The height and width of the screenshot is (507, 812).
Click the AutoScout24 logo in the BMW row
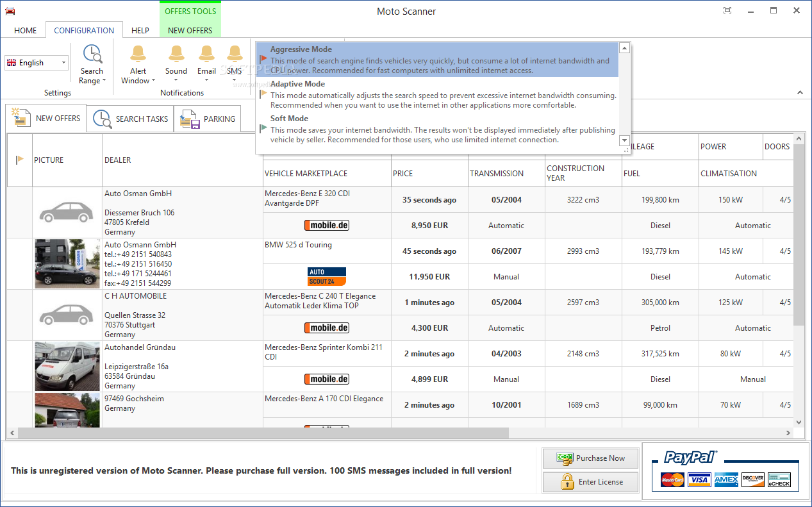pyautogui.click(x=327, y=276)
